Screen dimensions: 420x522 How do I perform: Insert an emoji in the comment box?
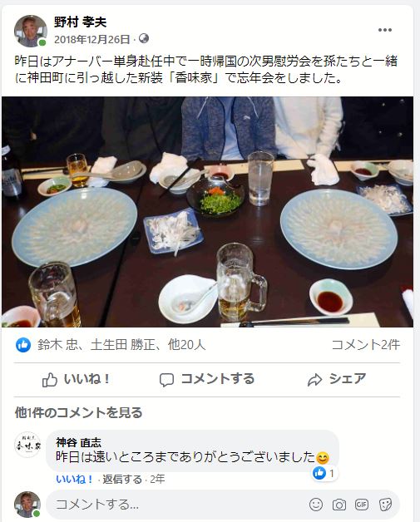coord(315,505)
